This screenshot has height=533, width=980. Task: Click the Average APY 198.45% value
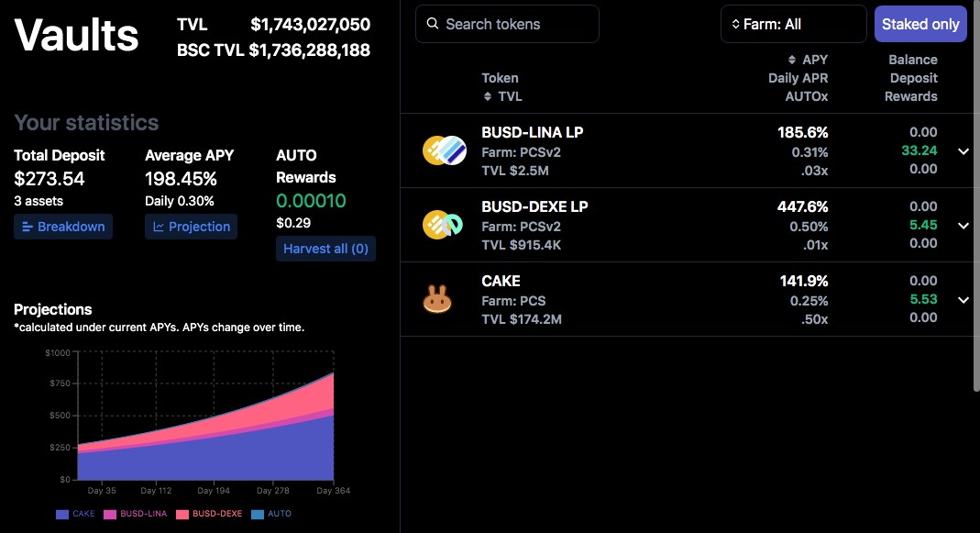181,179
